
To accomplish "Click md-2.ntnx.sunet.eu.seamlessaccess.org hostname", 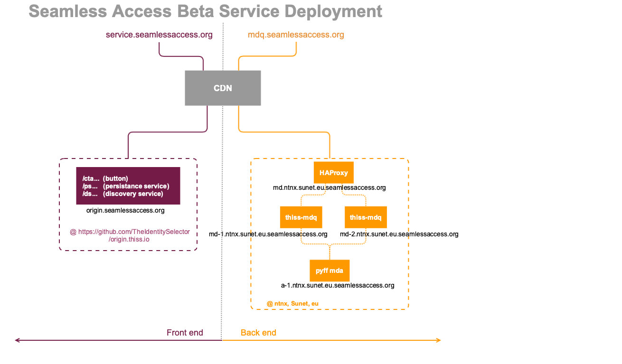I will pyautogui.click(x=399, y=234).
